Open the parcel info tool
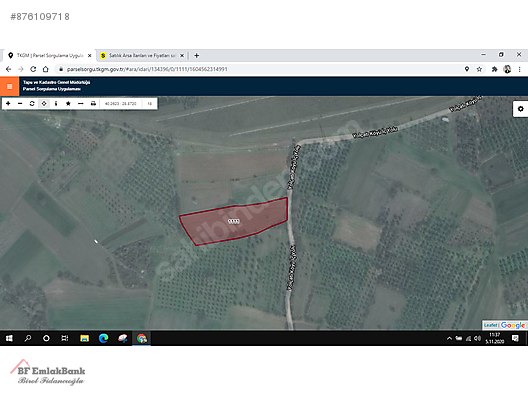This screenshot has width=528, height=396. (56, 103)
